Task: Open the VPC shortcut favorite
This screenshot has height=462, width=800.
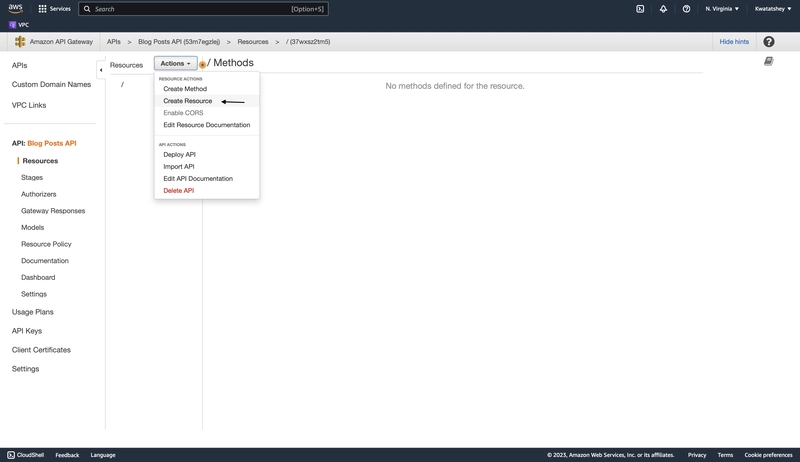Action: (19, 24)
